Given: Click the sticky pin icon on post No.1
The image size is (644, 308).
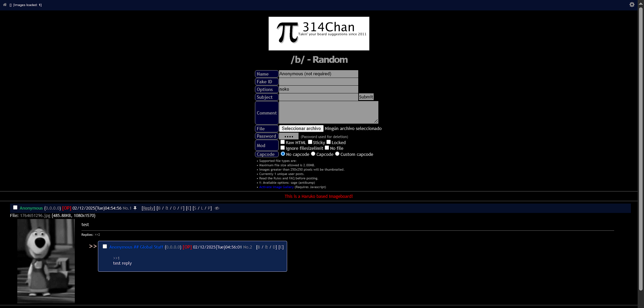Looking at the screenshot, I should tap(135, 208).
